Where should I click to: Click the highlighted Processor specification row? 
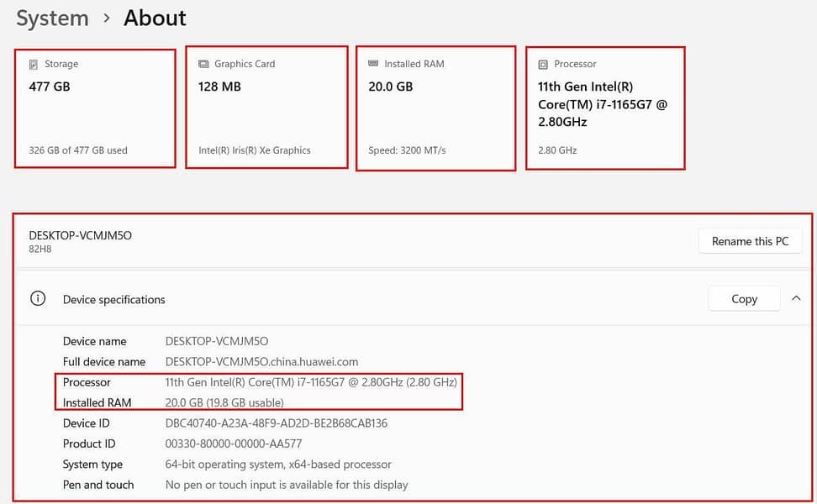click(x=261, y=382)
